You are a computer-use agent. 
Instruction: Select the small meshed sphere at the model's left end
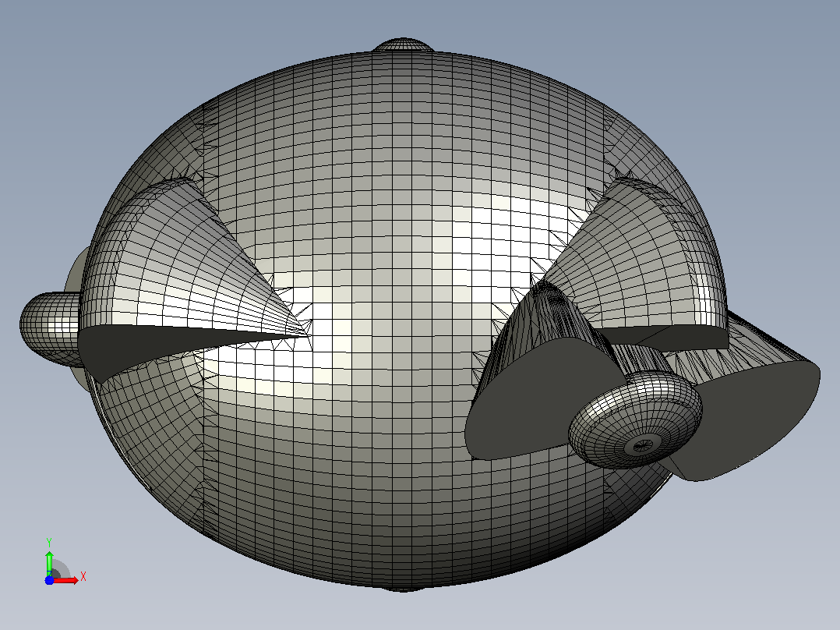pos(50,329)
